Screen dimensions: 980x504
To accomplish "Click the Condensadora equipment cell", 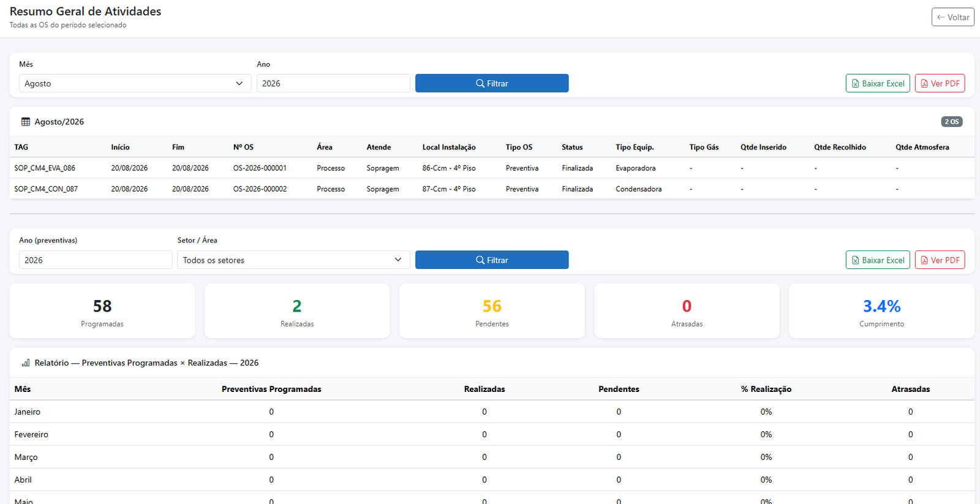I will pos(639,189).
